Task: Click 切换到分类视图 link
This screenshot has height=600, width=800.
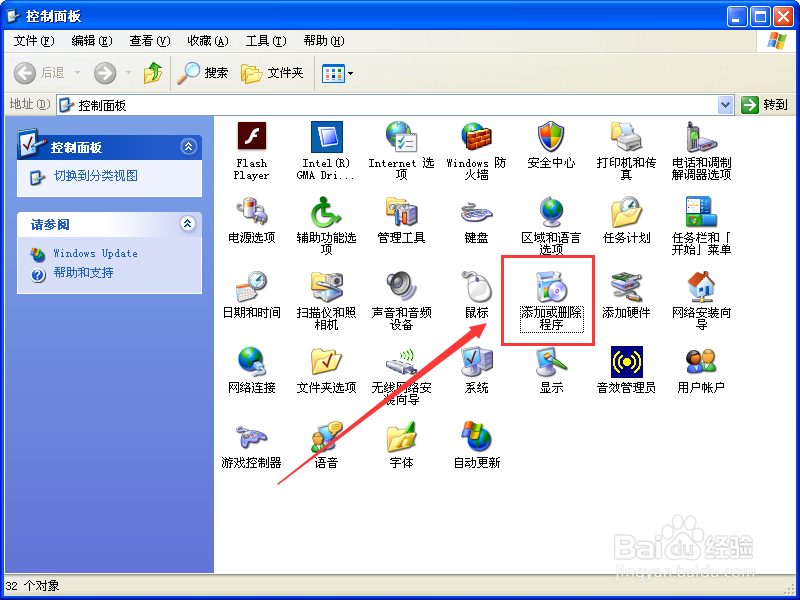Action: click(x=96, y=176)
